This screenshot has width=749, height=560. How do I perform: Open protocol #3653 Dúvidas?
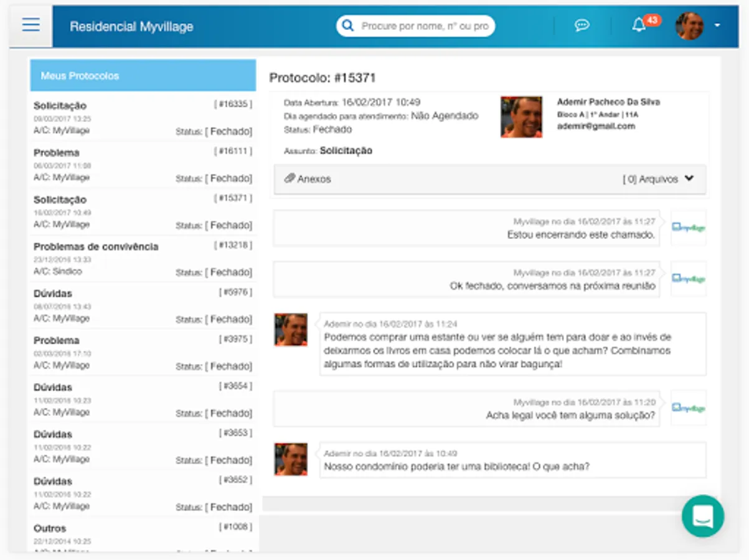(143, 447)
